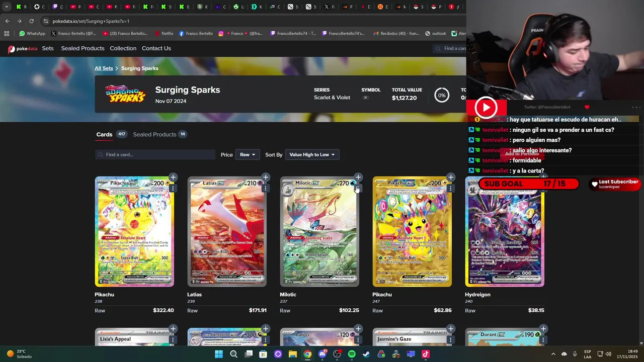Add Durant ex card with plus icon
Screen dimensions: 644x362
coord(543,329)
